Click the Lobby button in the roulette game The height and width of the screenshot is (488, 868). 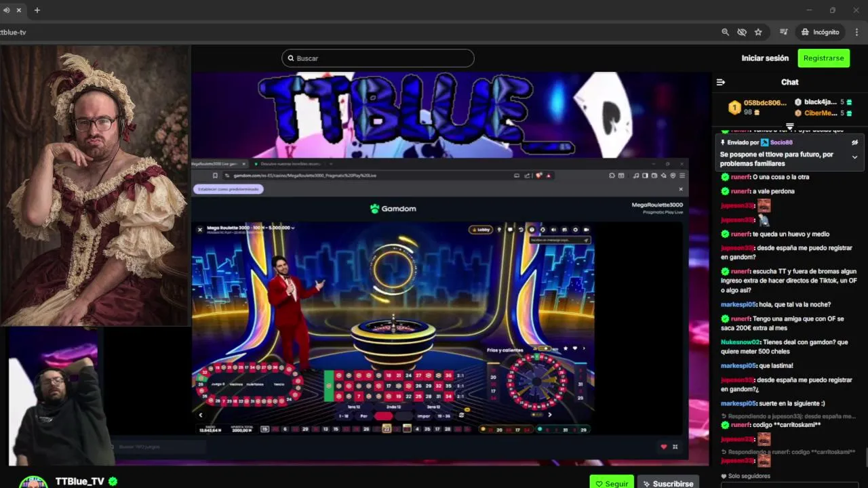(481, 230)
